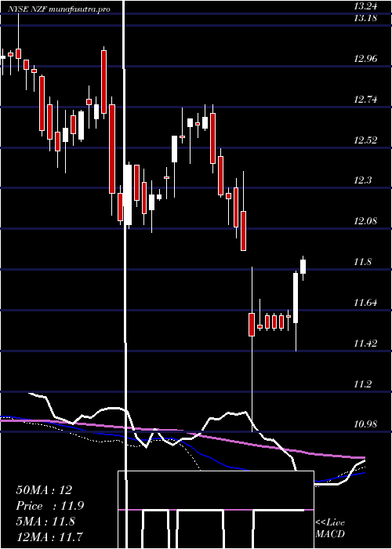
Task: Click the 11.42 price axis label
Action: (365, 344)
